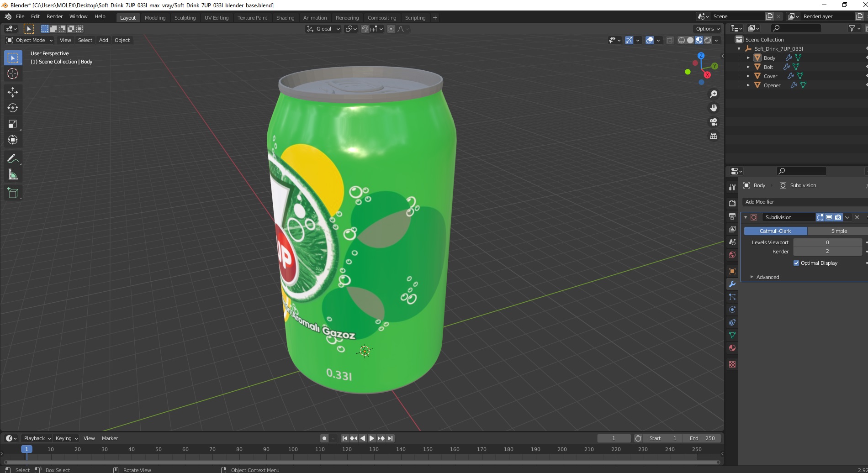Click the Add Modifier button
This screenshot has height=473, width=868.
(804, 202)
